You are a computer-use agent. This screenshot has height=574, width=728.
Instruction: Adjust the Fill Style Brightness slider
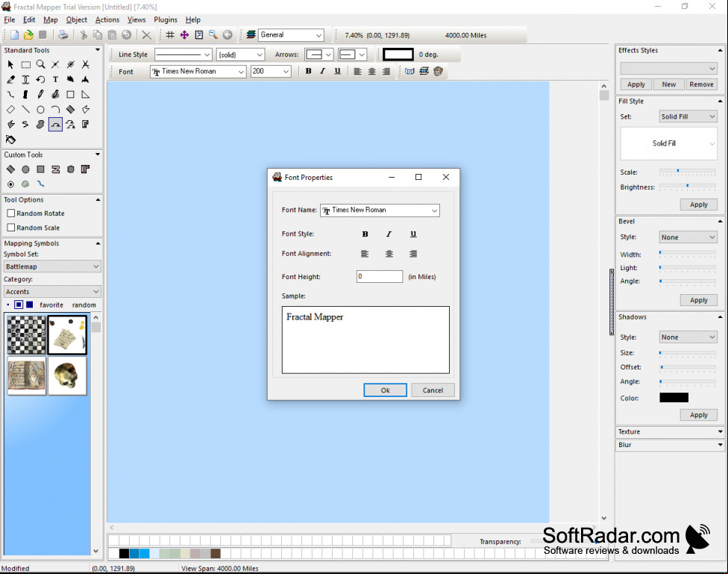[x=688, y=186]
